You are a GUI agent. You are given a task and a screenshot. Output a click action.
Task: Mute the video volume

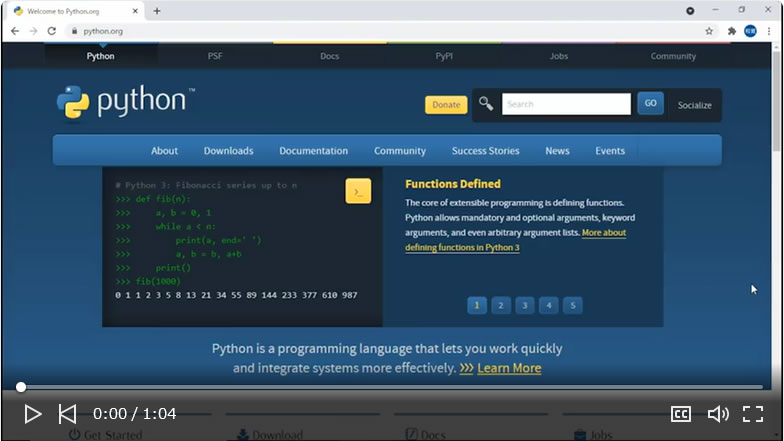coord(718,414)
